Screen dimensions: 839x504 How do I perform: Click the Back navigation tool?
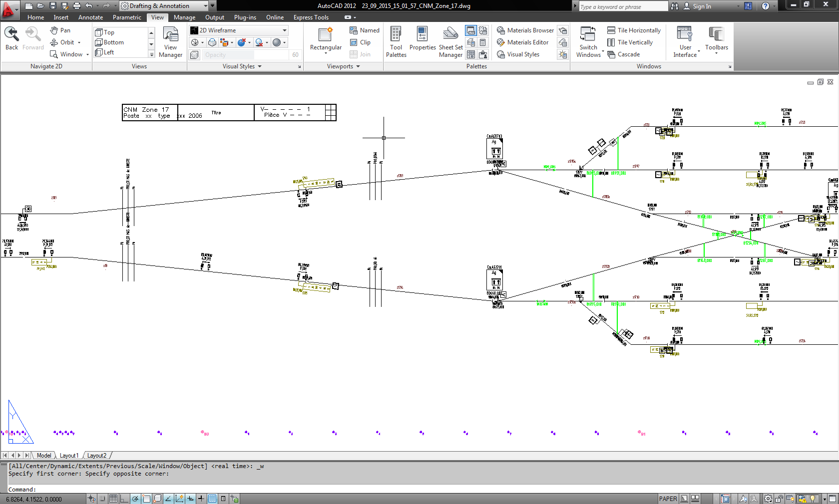coord(11,38)
